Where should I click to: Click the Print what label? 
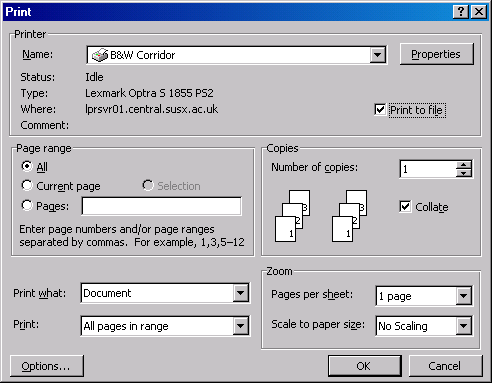[x=40, y=293]
